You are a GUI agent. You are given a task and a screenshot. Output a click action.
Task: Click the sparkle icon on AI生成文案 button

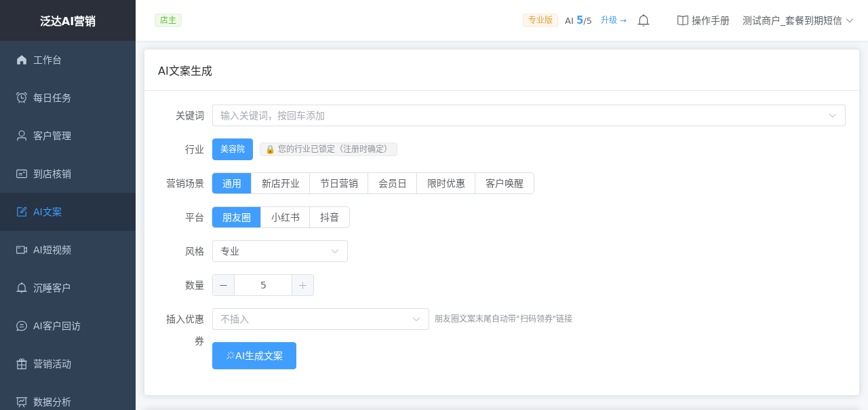230,356
